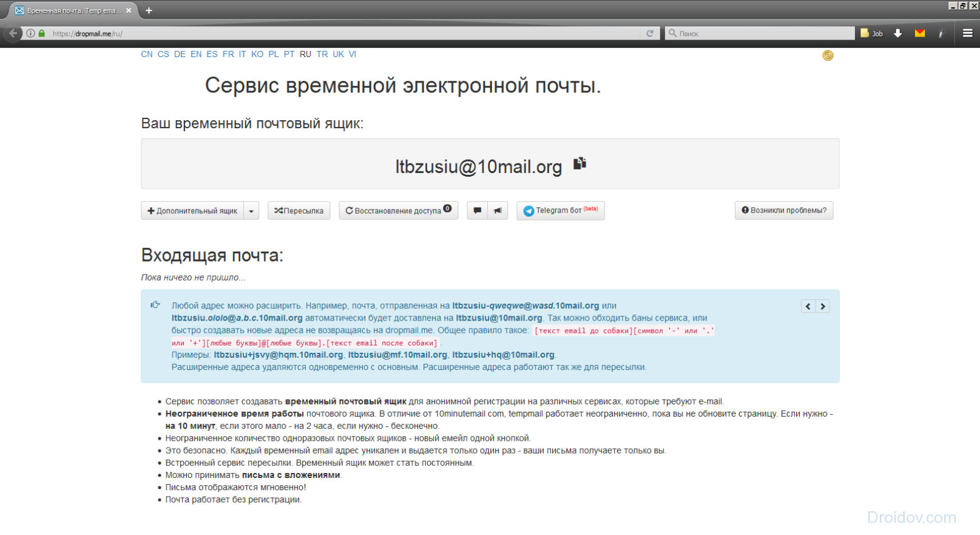This screenshot has width=980, height=535.
Task: Close the Временная почта tab
Action: (129, 10)
